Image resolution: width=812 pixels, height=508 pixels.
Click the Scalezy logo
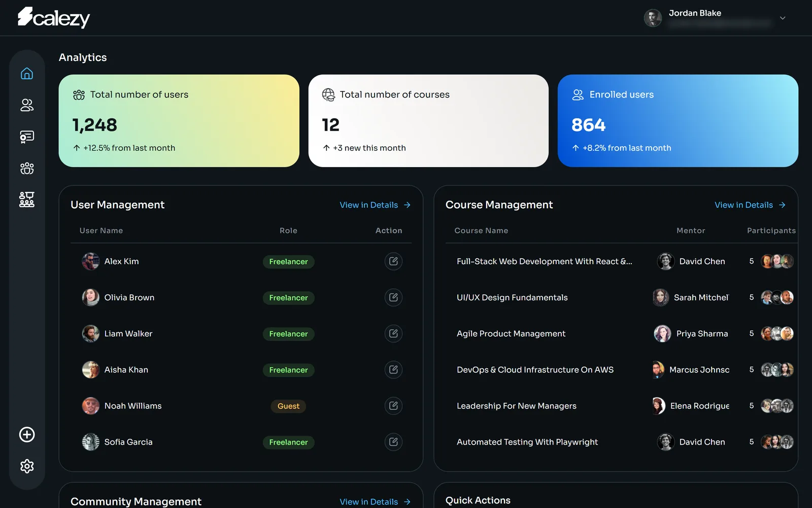(54, 17)
